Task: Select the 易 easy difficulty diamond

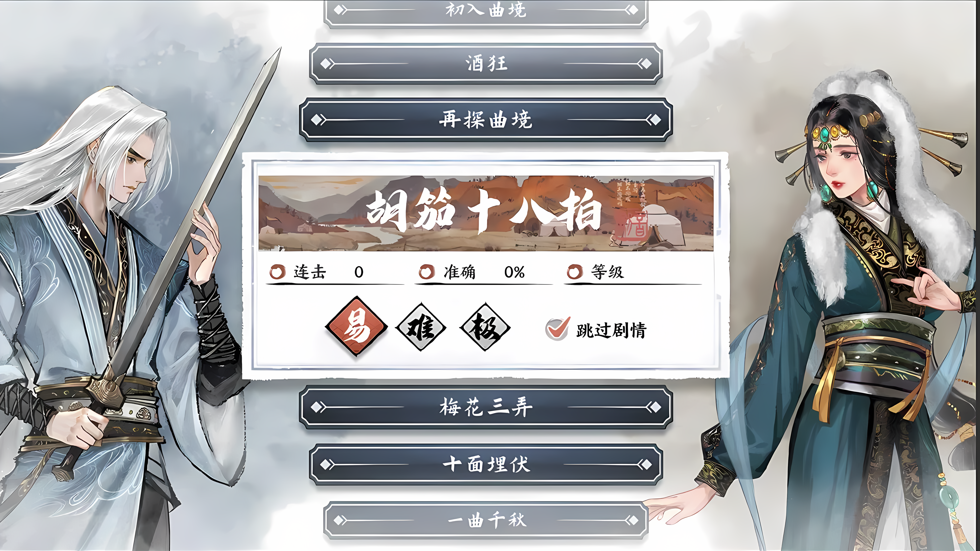Action: (x=356, y=326)
